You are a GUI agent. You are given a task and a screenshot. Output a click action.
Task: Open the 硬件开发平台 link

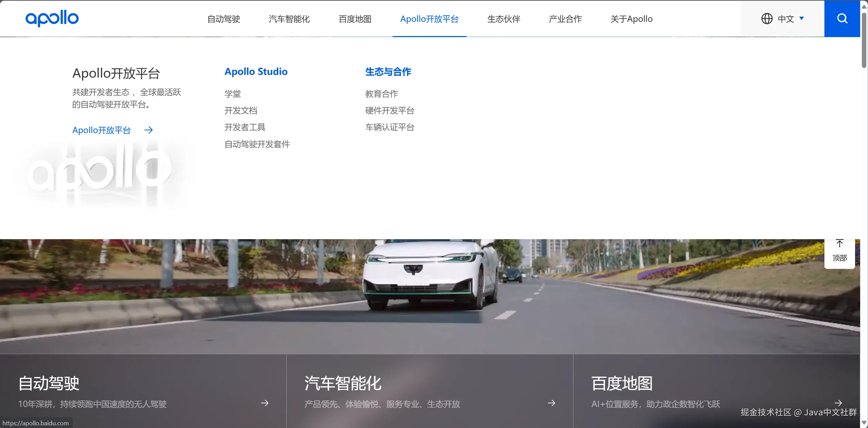pyautogui.click(x=390, y=111)
